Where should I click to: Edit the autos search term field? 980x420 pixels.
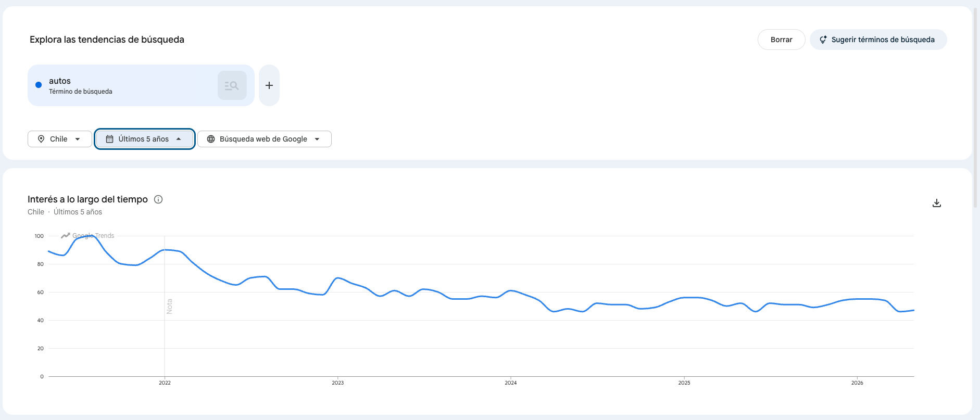[x=122, y=85]
